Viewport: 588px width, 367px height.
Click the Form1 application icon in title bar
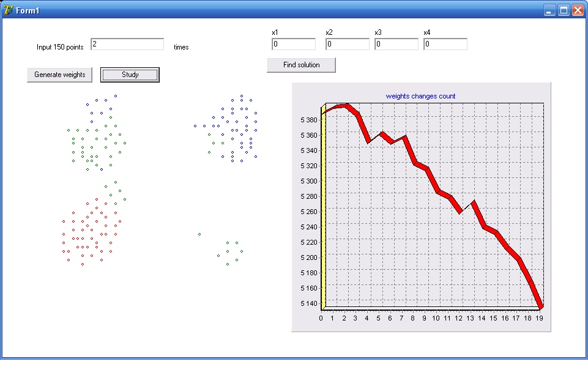tap(8, 10)
